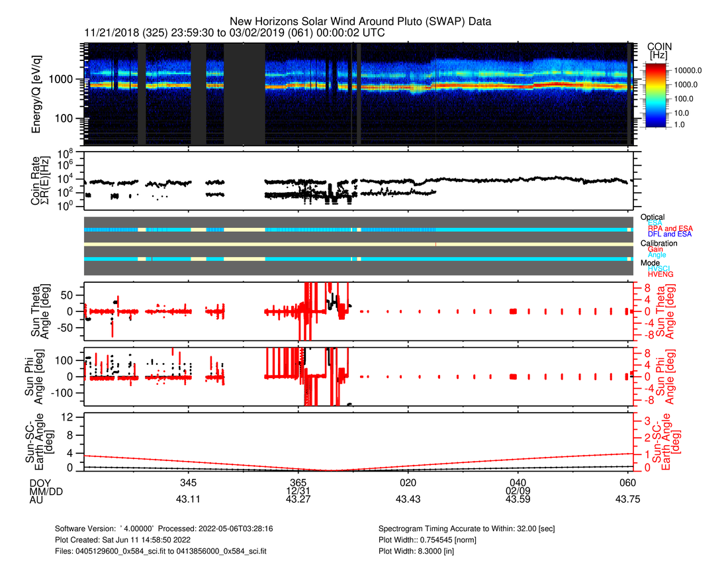728x563 pixels.
Task: Click the UTC date range subtitle
Action: pos(235,33)
